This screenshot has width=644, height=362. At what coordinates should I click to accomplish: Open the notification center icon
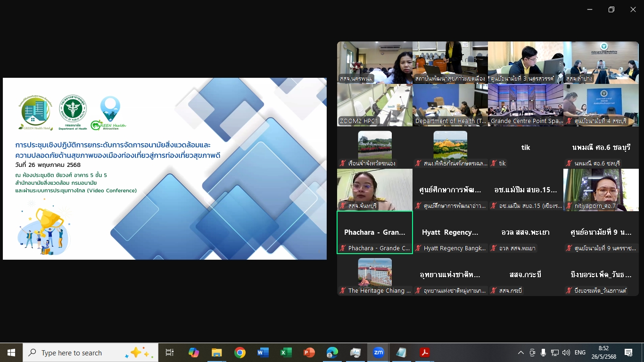628,353
